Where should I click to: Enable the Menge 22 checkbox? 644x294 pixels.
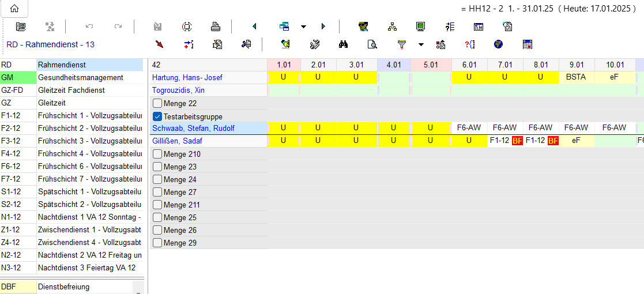click(x=157, y=104)
